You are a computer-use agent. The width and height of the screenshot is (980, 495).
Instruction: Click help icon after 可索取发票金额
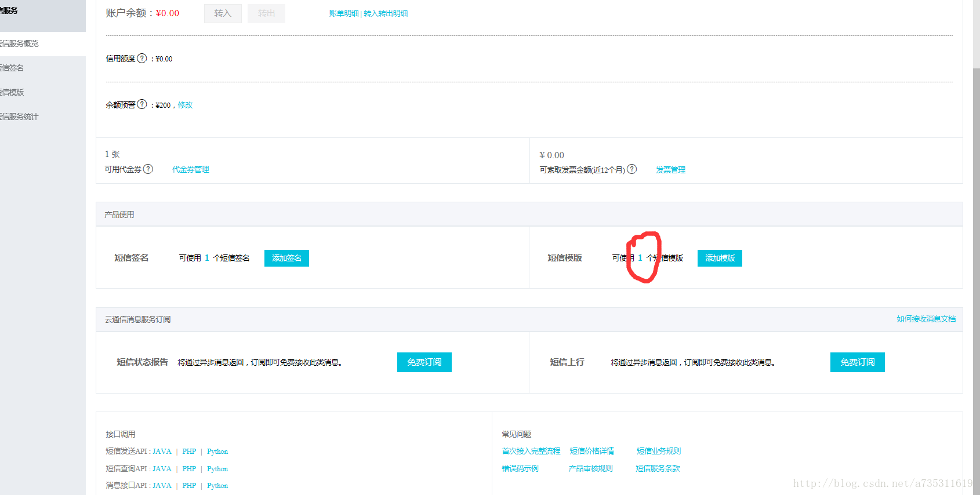[632, 169]
